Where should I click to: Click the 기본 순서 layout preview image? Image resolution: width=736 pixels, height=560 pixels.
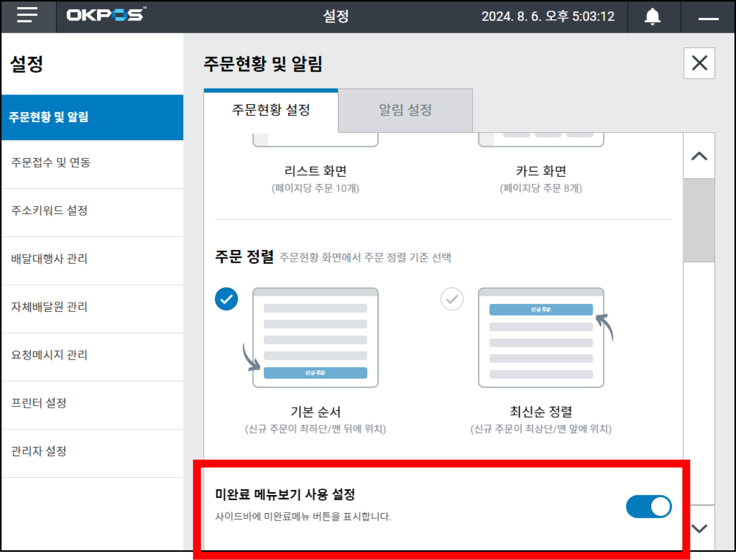(x=315, y=338)
